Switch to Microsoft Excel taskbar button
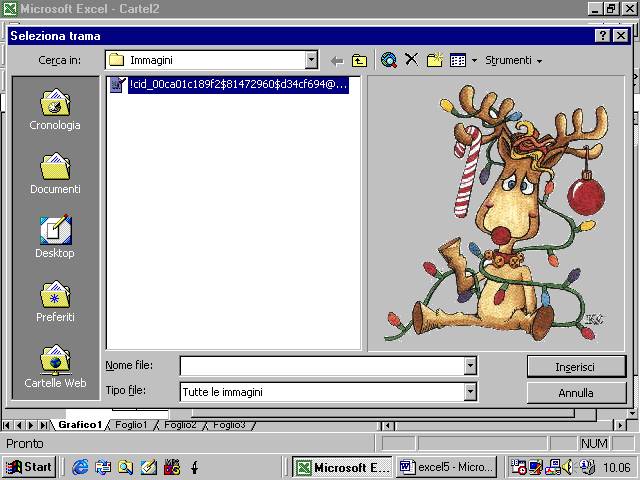 tap(342, 467)
